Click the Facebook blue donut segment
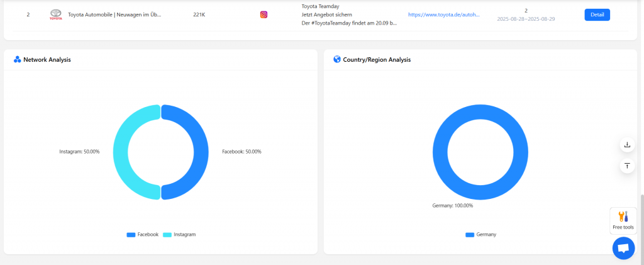 [x=201, y=152]
